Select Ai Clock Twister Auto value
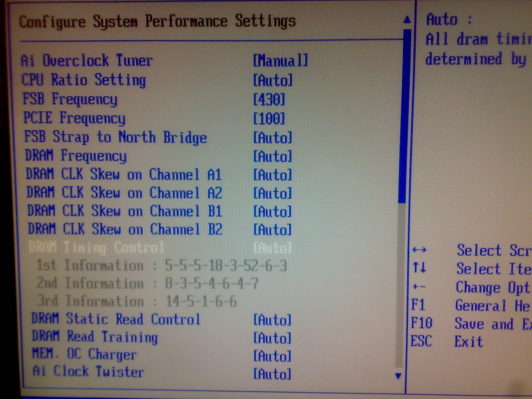Screen dimensions: 532x399 [x=272, y=374]
